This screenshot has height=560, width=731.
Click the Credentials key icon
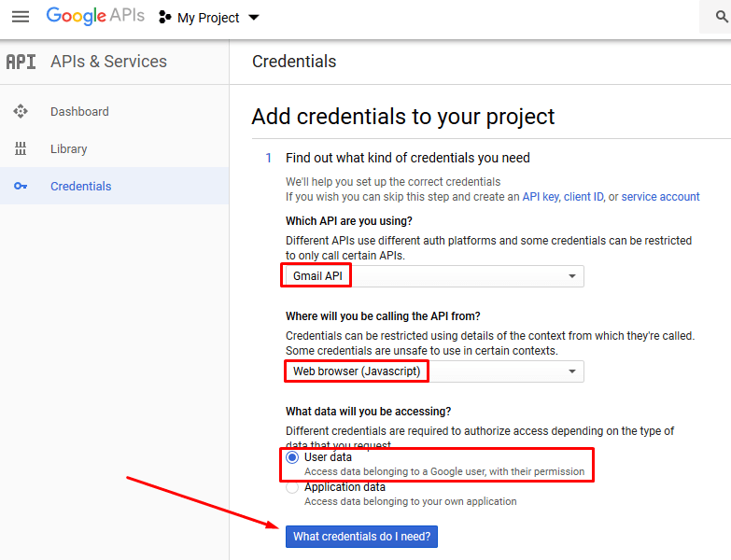pyautogui.click(x=21, y=186)
